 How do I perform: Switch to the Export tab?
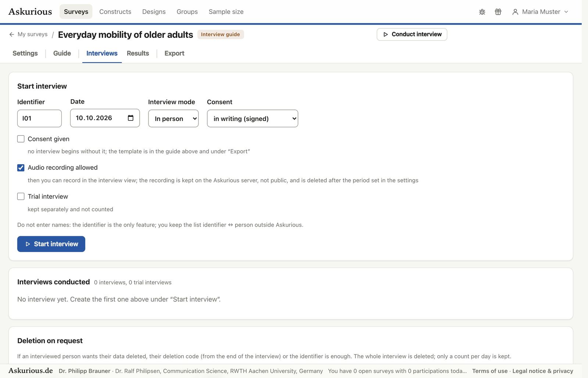click(x=174, y=53)
